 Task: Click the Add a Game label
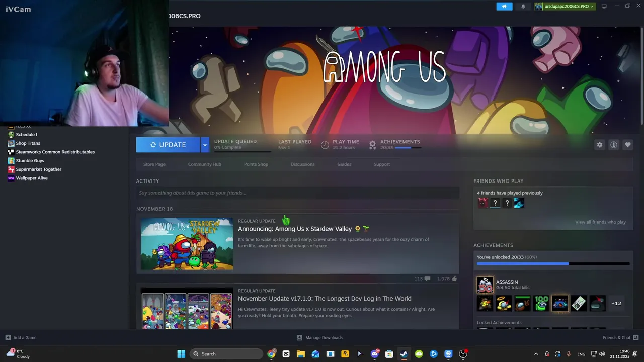tap(25, 338)
